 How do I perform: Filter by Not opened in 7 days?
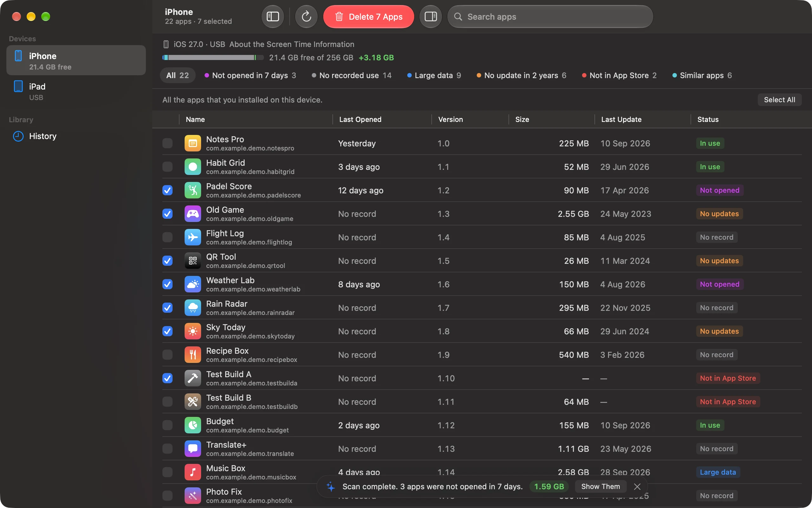[x=250, y=75]
